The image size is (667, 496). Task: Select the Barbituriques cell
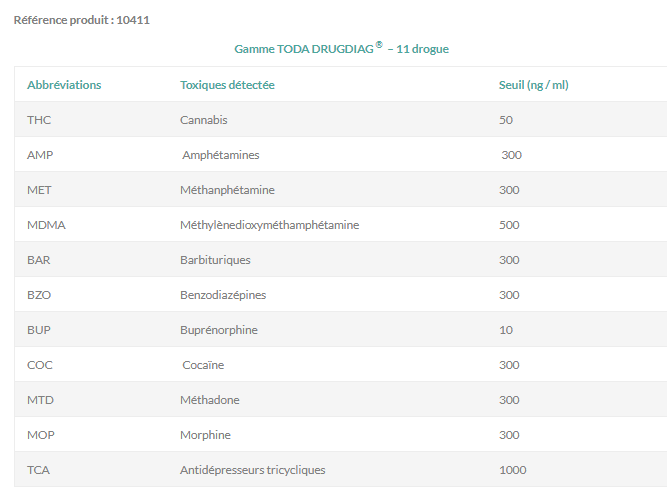point(215,260)
